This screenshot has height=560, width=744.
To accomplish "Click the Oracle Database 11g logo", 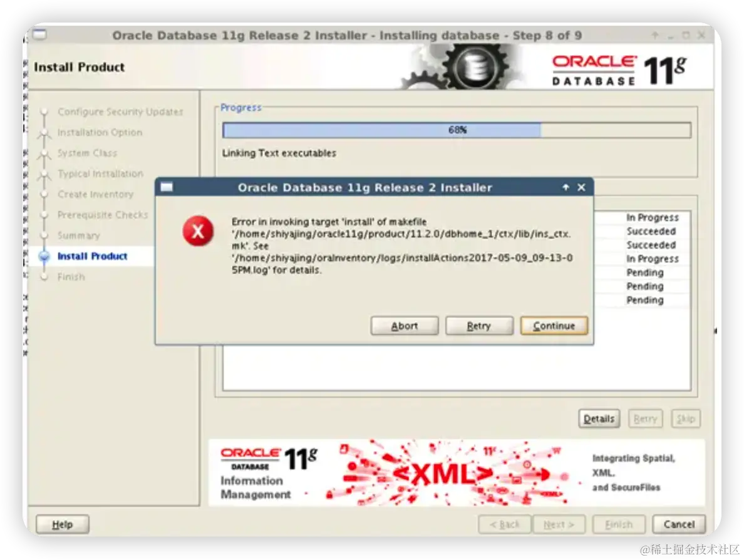I will (619, 70).
